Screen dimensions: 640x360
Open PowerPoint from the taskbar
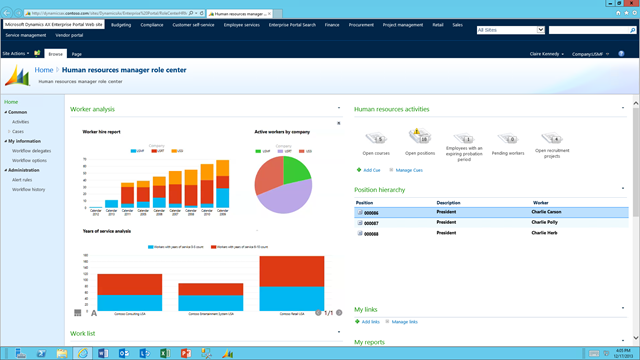(186, 353)
